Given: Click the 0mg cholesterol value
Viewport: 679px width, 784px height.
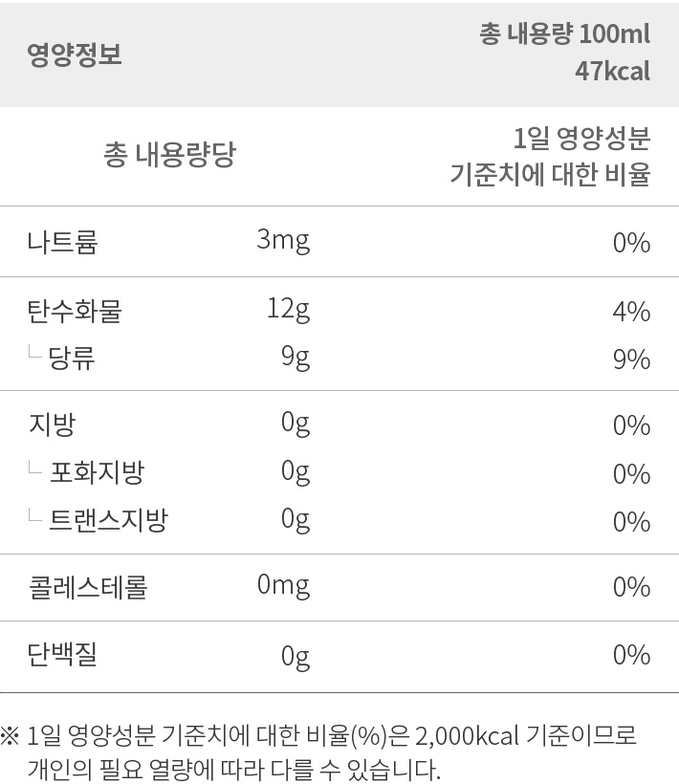Looking at the screenshot, I should tap(283, 585).
